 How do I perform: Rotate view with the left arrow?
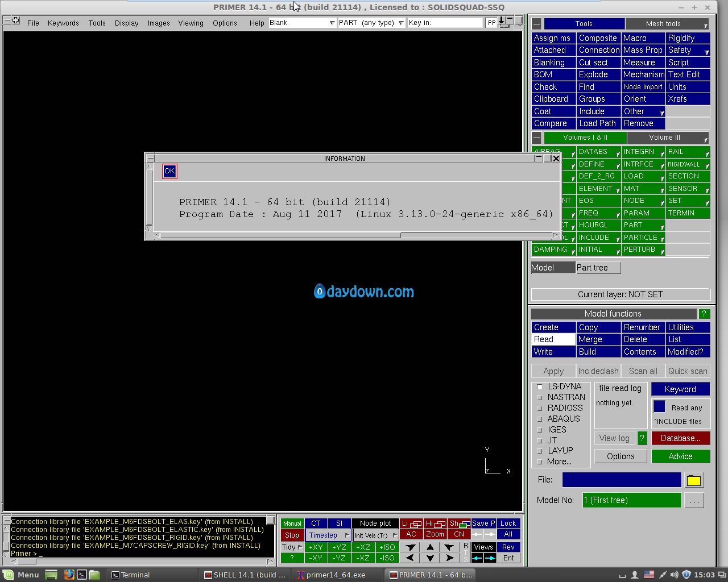pos(410,558)
